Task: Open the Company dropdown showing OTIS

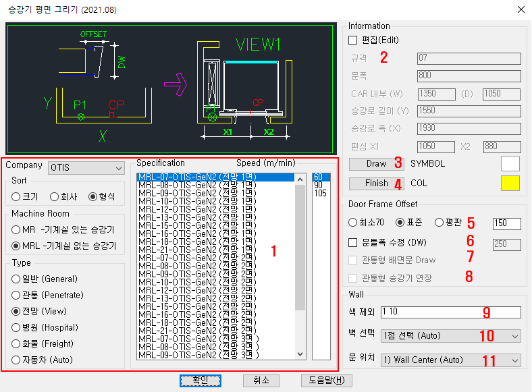Action: tap(86, 168)
